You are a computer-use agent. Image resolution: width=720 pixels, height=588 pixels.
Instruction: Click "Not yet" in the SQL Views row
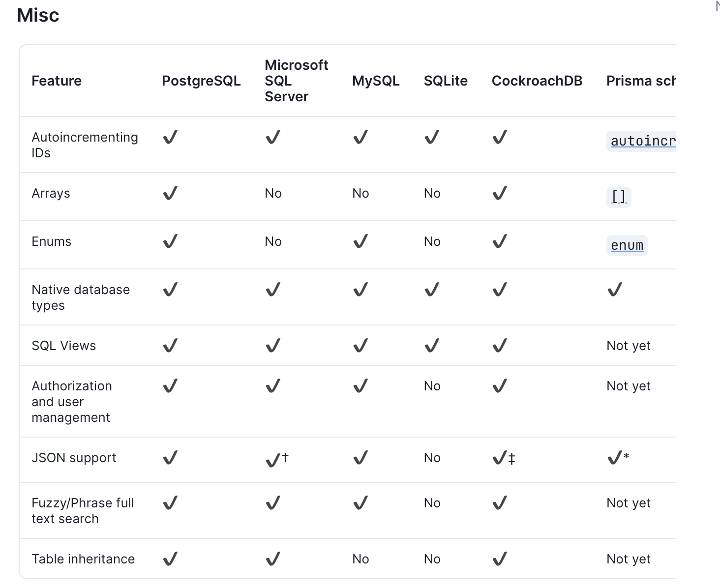[x=628, y=346]
